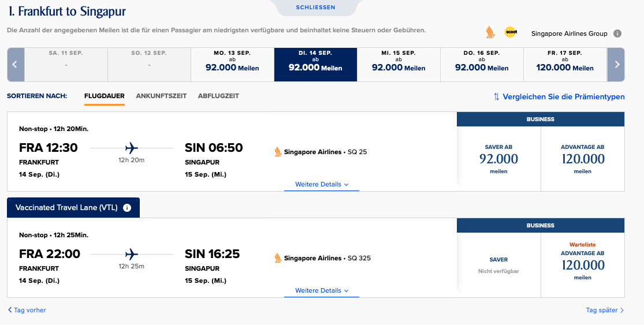Open Vaccinated Travel Lane info icon
The height and width of the screenshot is (325, 644).
point(127,208)
